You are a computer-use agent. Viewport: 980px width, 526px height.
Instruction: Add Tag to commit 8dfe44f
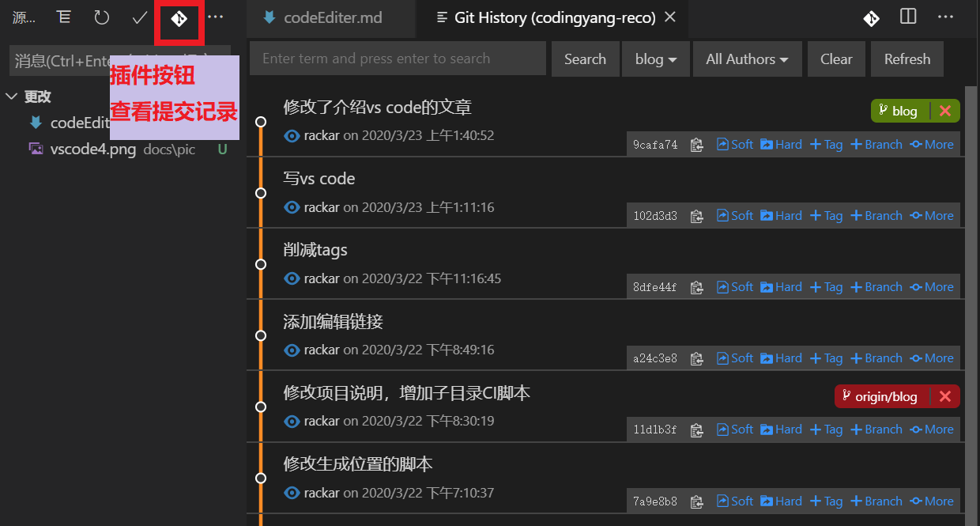[826, 287]
